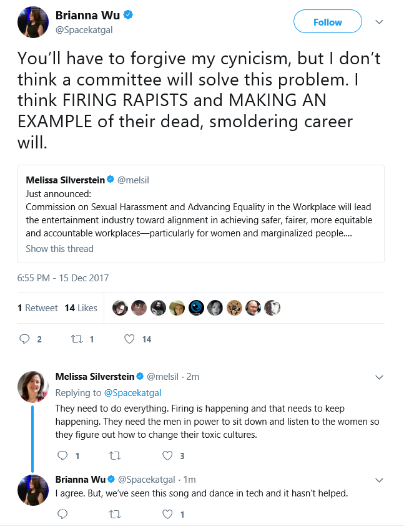Open the @Spacekatgal mention in reply
404x532 pixels.
click(x=132, y=392)
